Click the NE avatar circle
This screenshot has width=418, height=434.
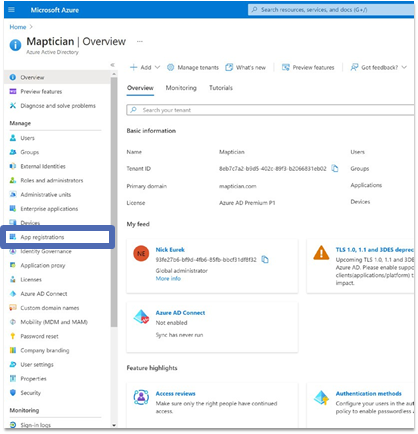click(141, 254)
